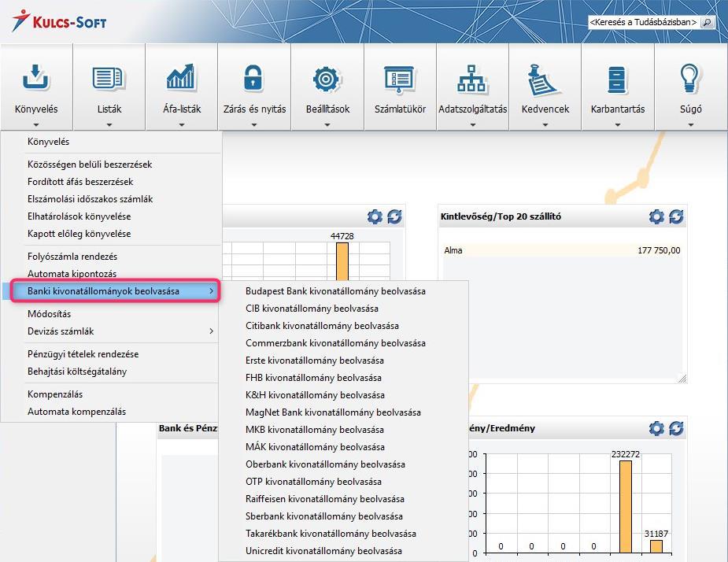
Task: Click the Könyvelés download-tray icon
Action: tap(35, 78)
